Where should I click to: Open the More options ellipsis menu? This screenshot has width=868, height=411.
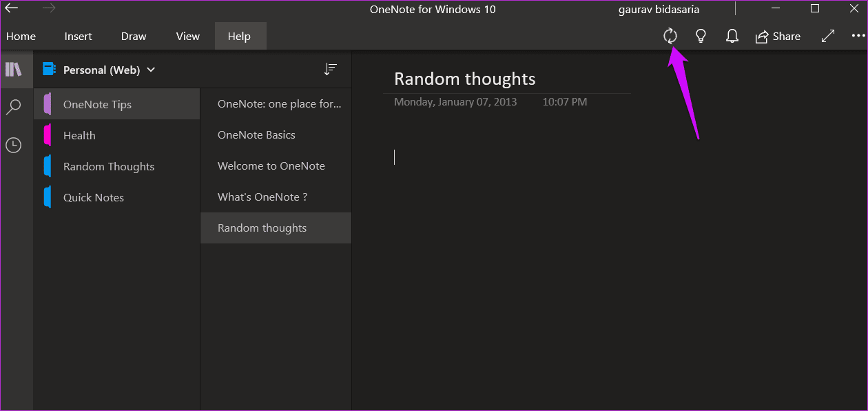[x=858, y=36]
